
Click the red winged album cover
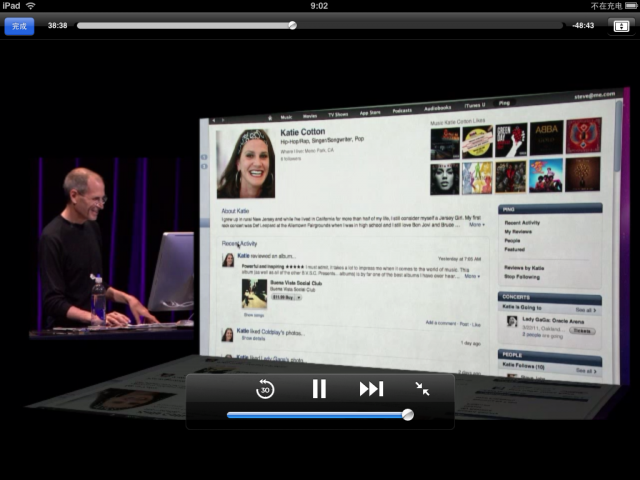click(x=584, y=136)
